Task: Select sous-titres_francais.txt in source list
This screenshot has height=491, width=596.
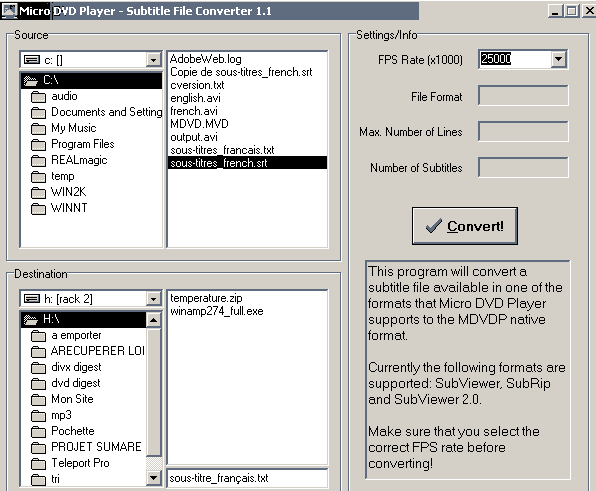Action: (222, 150)
